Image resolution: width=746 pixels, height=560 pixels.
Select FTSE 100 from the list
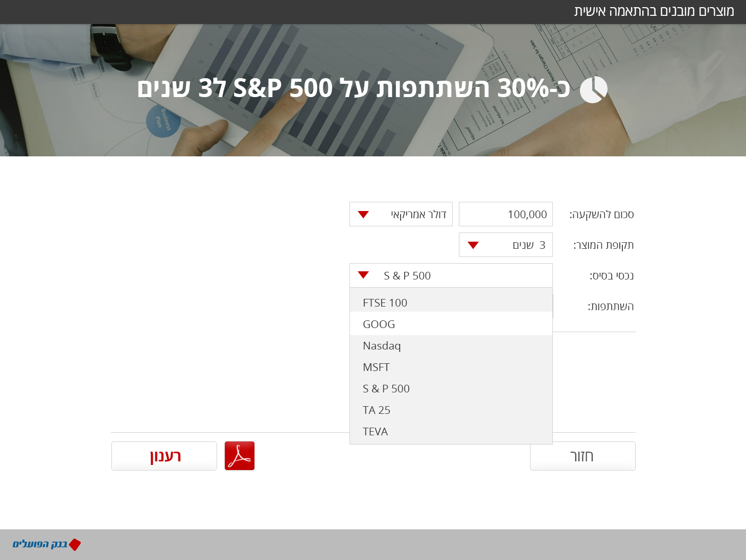click(x=451, y=302)
